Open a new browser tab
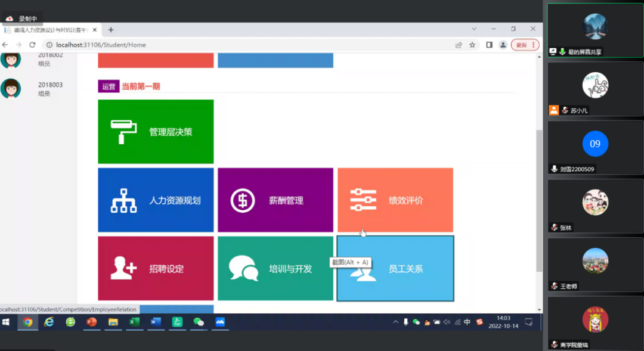644x351 pixels. pos(111,30)
